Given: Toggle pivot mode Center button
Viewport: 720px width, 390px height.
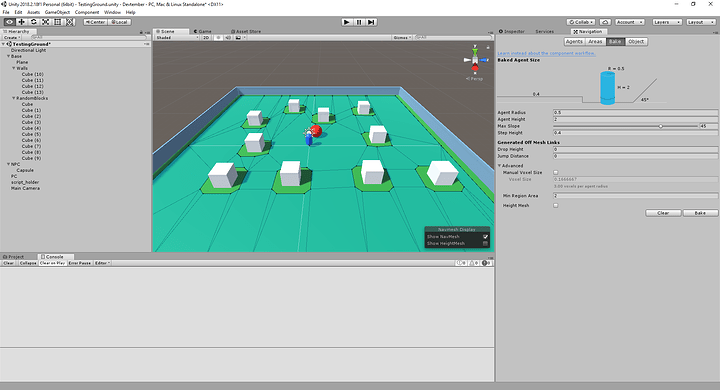Looking at the screenshot, I should (96, 22).
